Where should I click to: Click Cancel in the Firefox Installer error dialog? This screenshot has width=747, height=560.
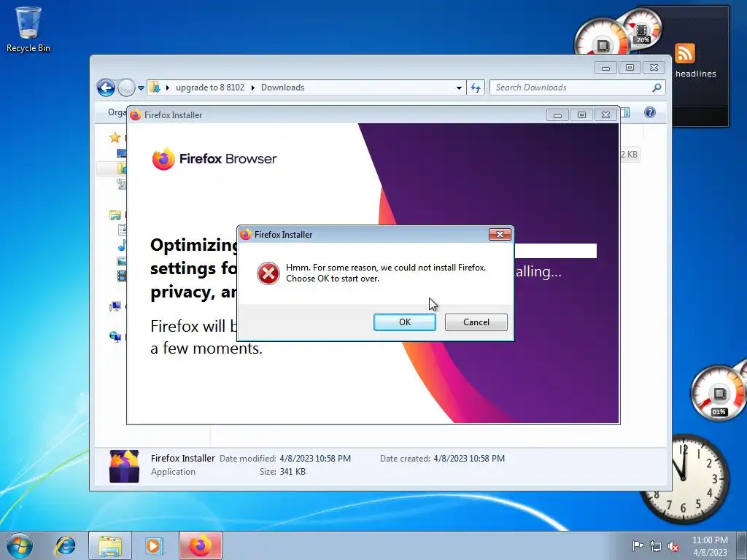pos(476,322)
